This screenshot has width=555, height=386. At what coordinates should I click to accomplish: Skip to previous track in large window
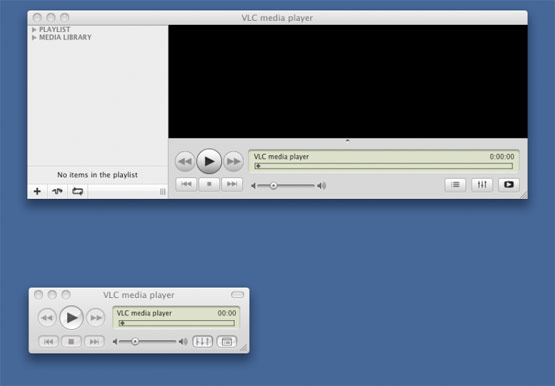(186, 184)
